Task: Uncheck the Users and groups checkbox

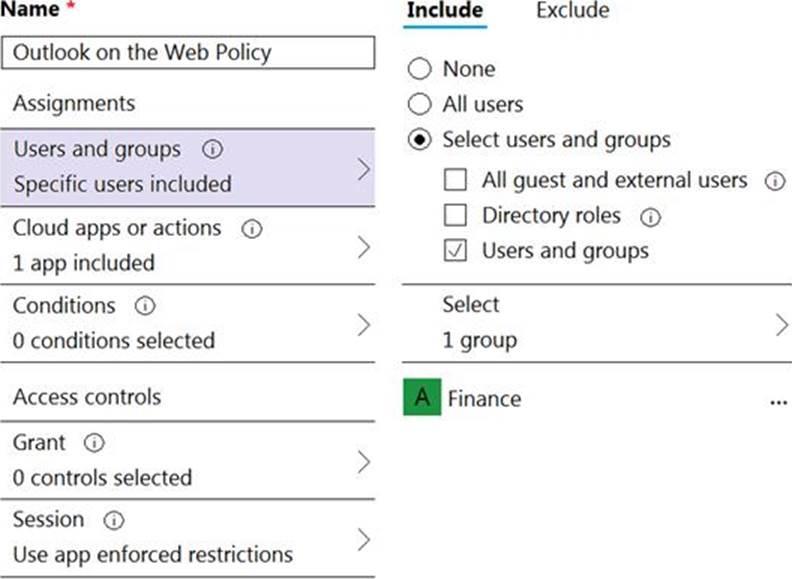Action: pyautogui.click(x=456, y=251)
